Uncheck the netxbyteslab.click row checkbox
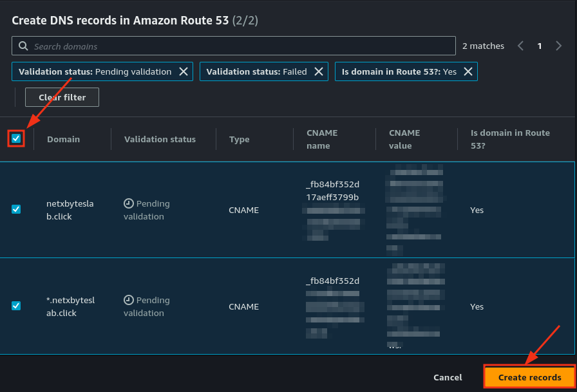Screen dimensions: 577x392 [16, 209]
